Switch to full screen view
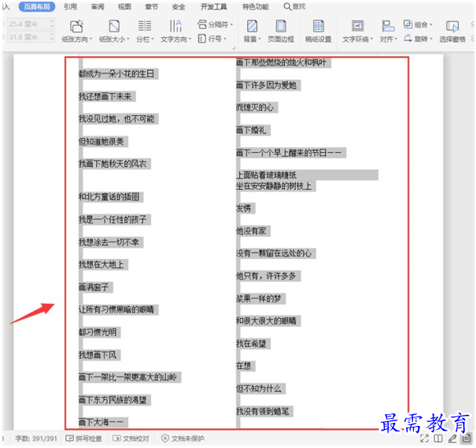This screenshot has height=448, width=476. 424,439
